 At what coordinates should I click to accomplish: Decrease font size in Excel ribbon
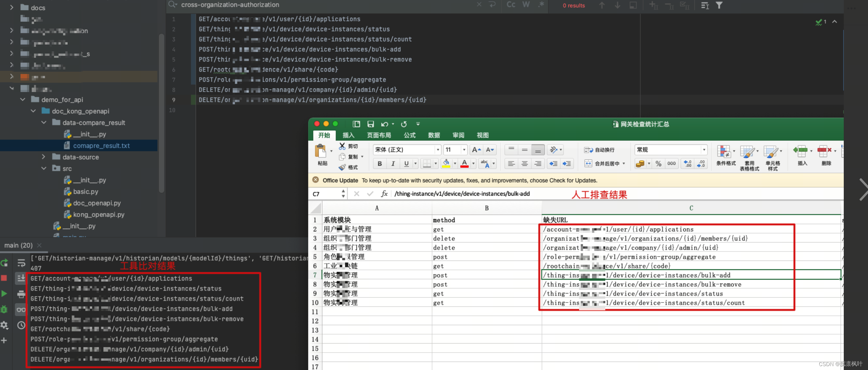point(490,149)
